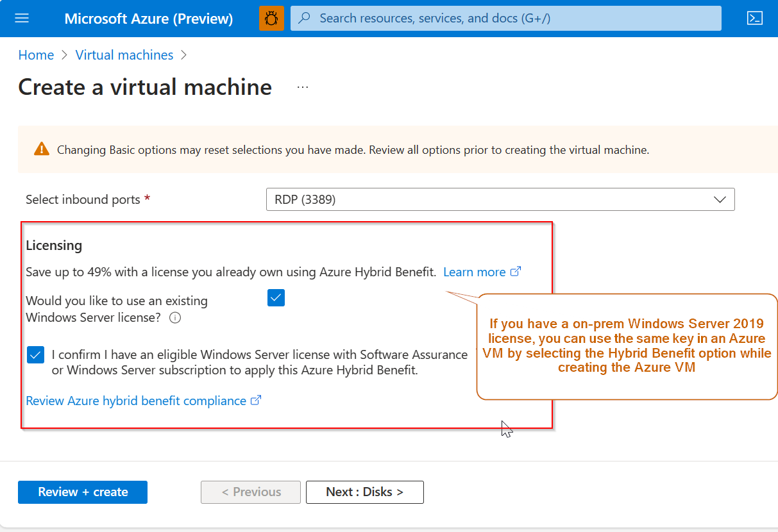Screen dimensions: 778x532
Task: Click the disabled Previous button
Action: click(251, 492)
